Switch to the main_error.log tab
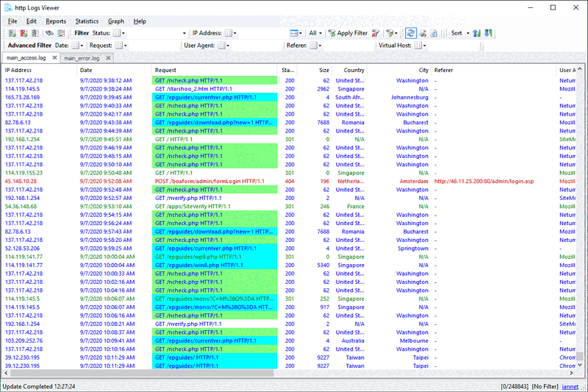 [81, 58]
